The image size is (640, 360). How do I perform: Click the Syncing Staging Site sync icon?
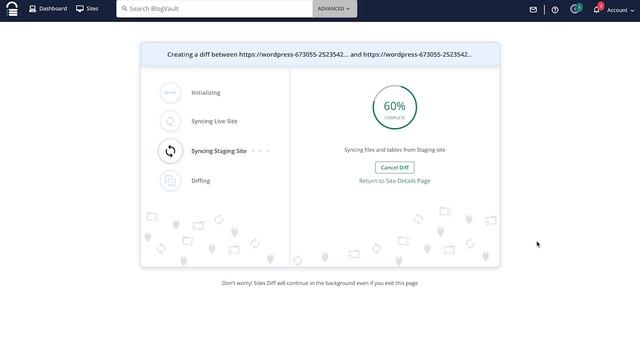pos(170,151)
